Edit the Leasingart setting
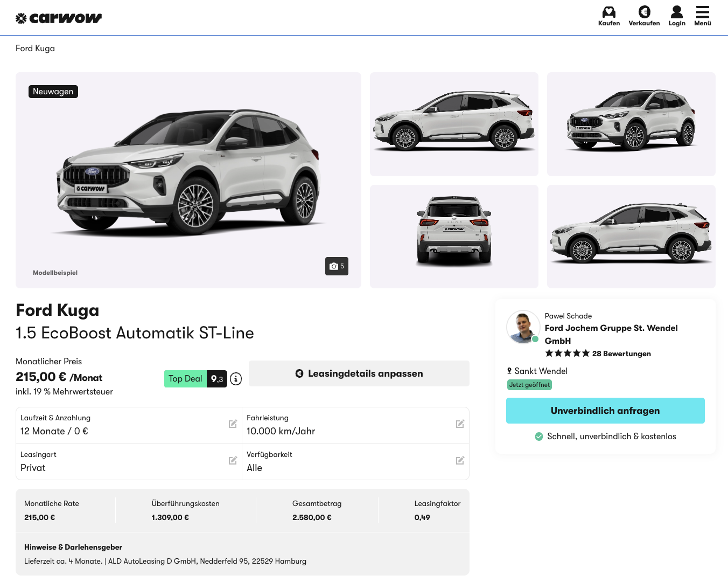This screenshot has height=582, width=728. (233, 461)
